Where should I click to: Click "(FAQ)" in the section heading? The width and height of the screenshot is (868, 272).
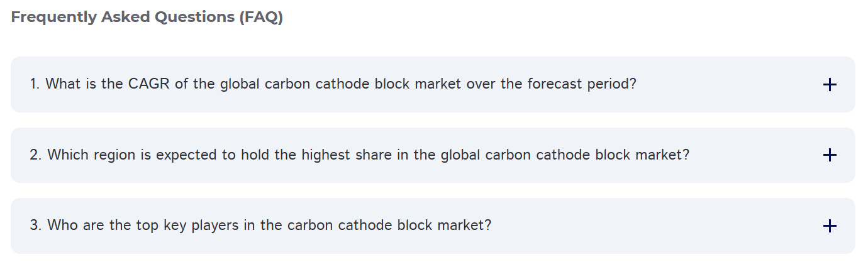pos(260,18)
